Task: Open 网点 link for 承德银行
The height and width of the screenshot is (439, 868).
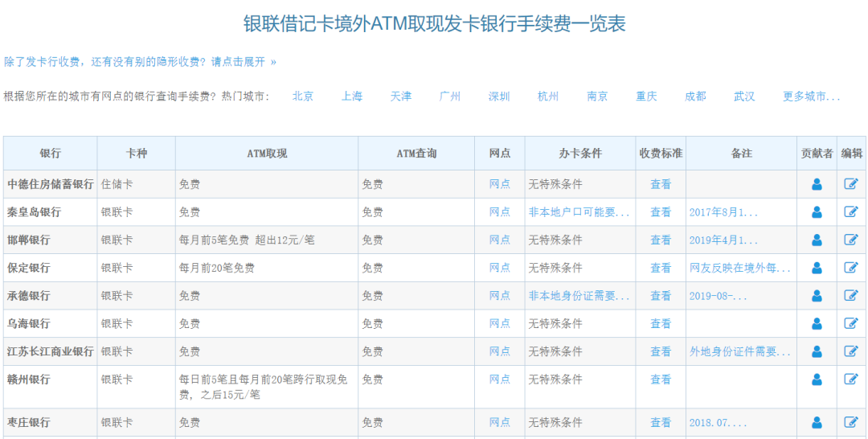Action: [499, 296]
